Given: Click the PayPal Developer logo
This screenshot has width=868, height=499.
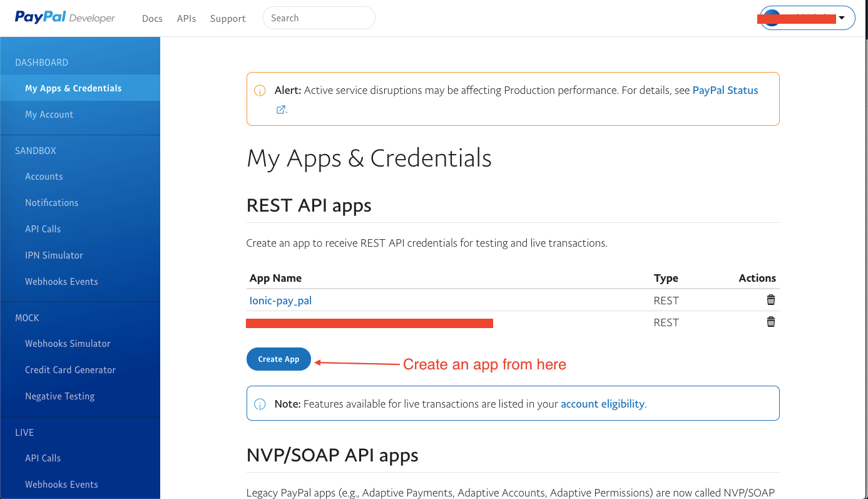Looking at the screenshot, I should [x=65, y=18].
